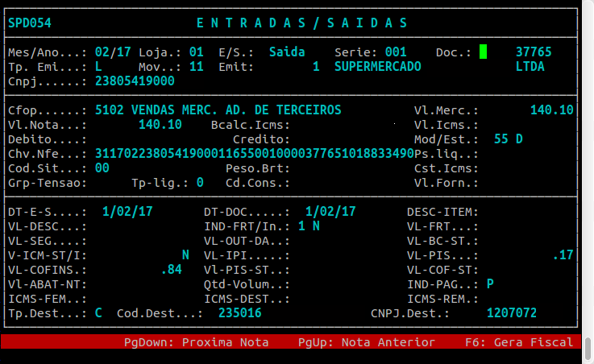Click the green cursor in the Doc field
This screenshot has width=594, height=364.
484,52
